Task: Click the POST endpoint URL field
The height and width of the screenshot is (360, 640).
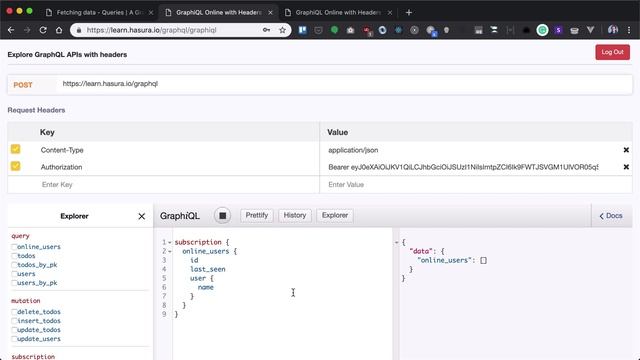Action: (x=345, y=84)
